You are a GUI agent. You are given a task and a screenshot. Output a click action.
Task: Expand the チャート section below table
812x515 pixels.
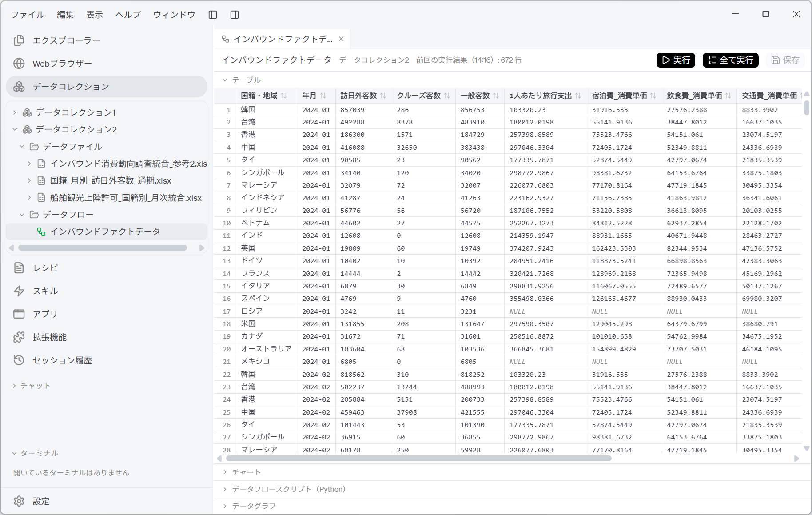coord(225,472)
